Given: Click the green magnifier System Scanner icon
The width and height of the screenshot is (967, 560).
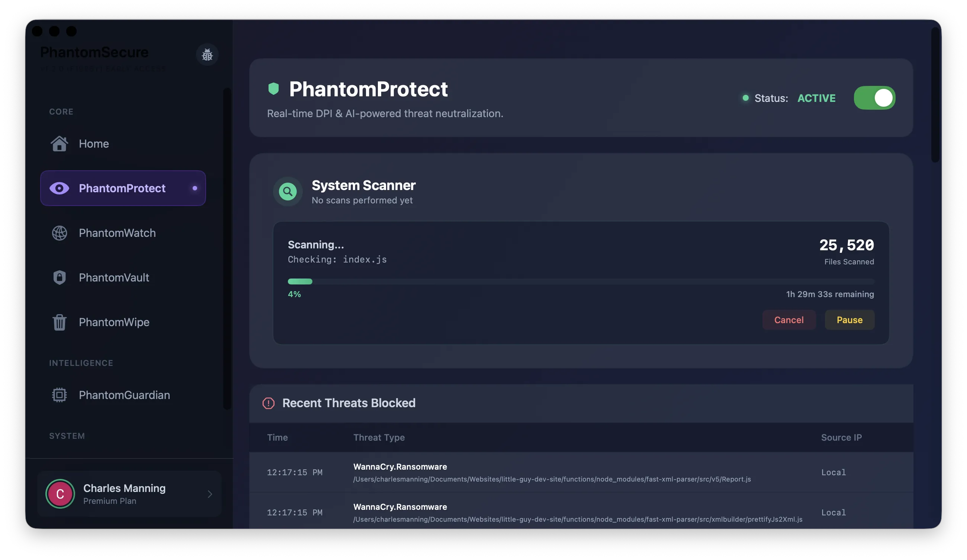Looking at the screenshot, I should (287, 192).
